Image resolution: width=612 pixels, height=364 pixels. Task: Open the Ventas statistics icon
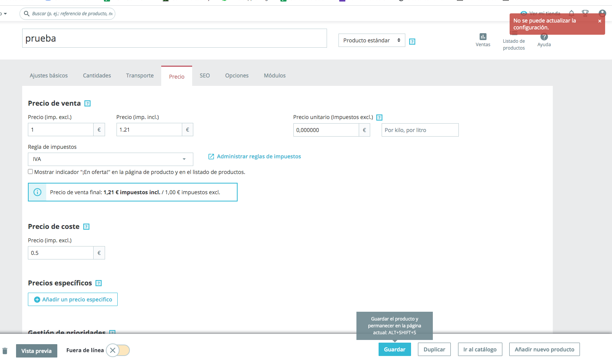tap(483, 37)
